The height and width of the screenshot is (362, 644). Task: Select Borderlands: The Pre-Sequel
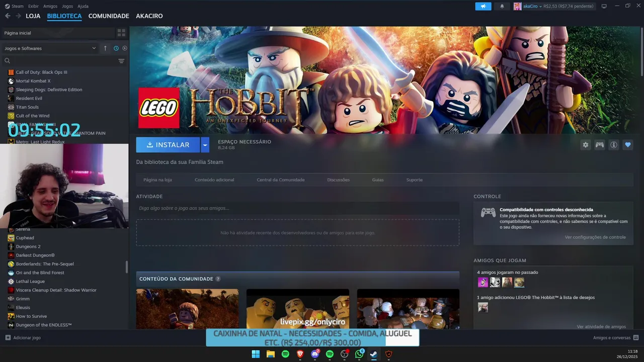pos(45,264)
